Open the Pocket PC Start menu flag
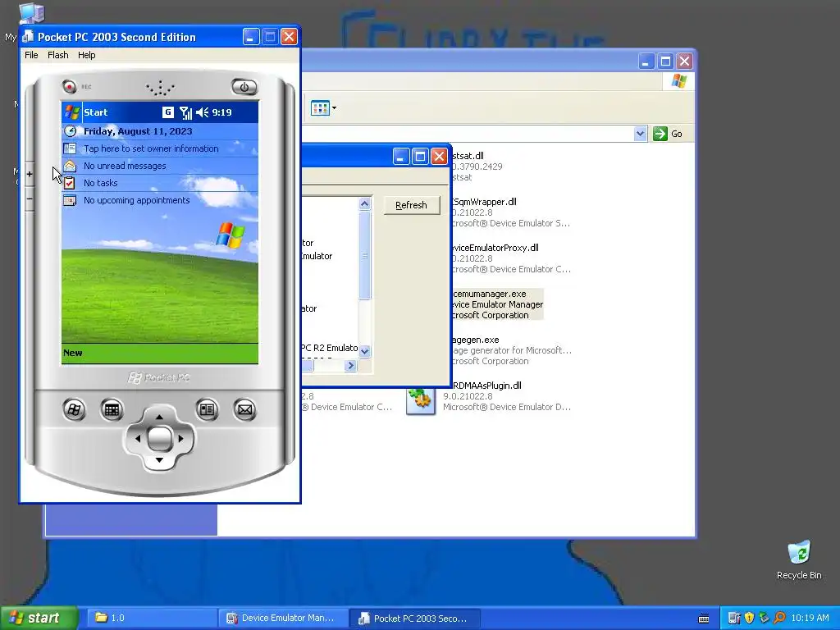Viewport: 840px width, 630px height. click(x=72, y=112)
